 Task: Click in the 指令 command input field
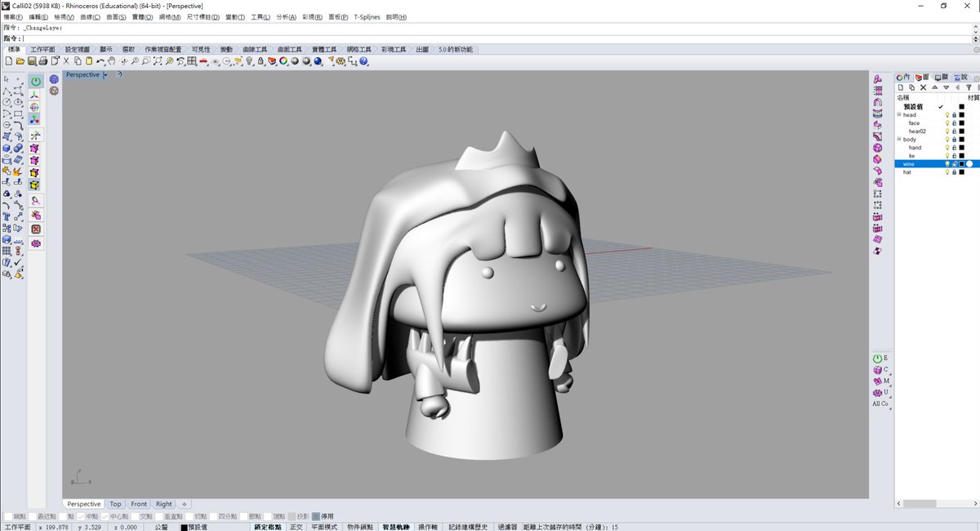pyautogui.click(x=497, y=38)
